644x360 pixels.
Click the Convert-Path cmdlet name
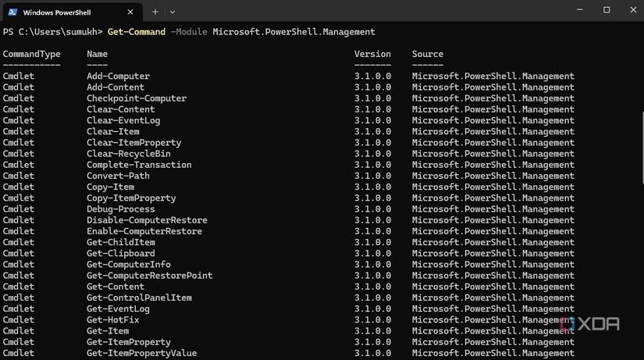pyautogui.click(x=118, y=176)
